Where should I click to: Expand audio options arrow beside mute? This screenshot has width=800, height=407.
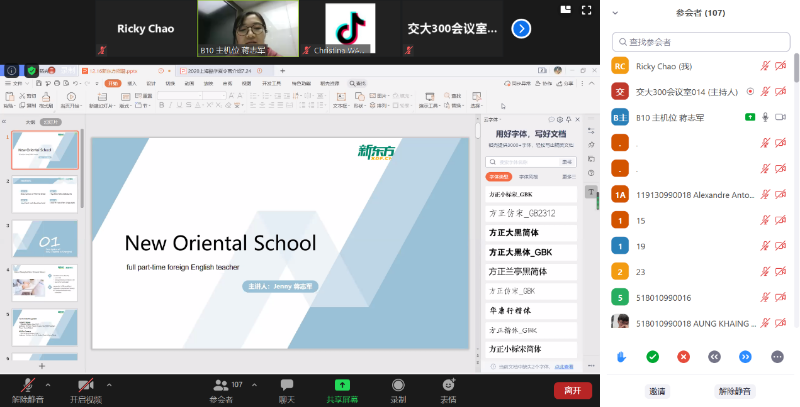[x=48, y=385]
